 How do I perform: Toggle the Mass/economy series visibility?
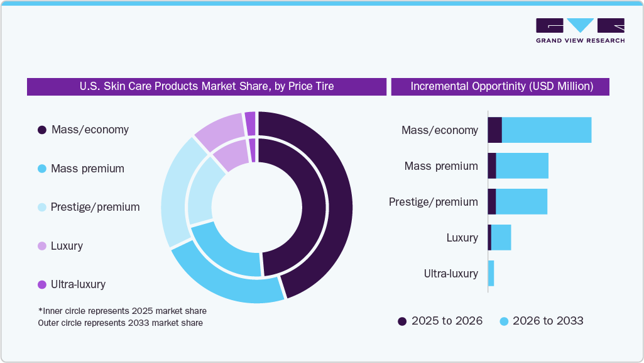[41, 130]
